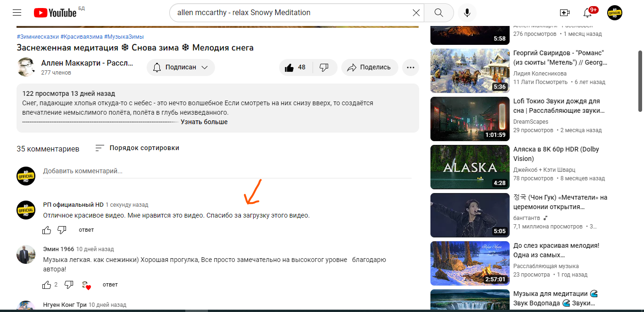
Task: Start voice search with microphone
Action: pos(467,13)
